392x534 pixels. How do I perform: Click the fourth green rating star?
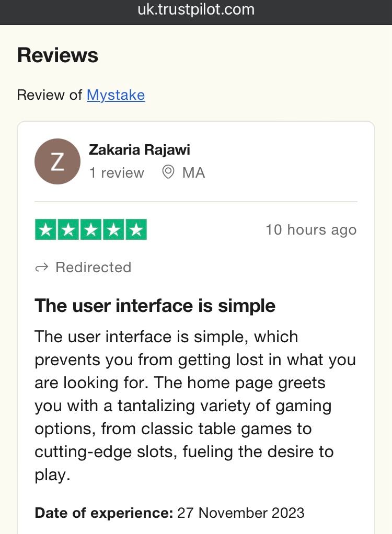click(x=113, y=230)
